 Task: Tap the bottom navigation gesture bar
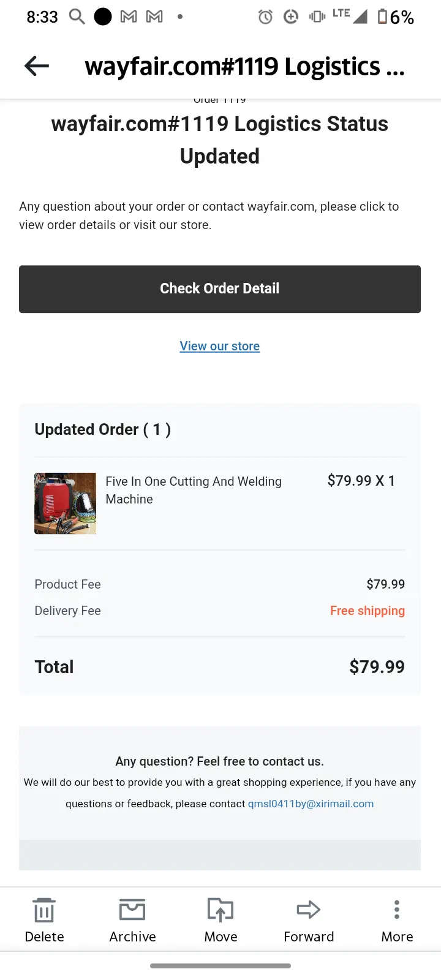point(221,966)
